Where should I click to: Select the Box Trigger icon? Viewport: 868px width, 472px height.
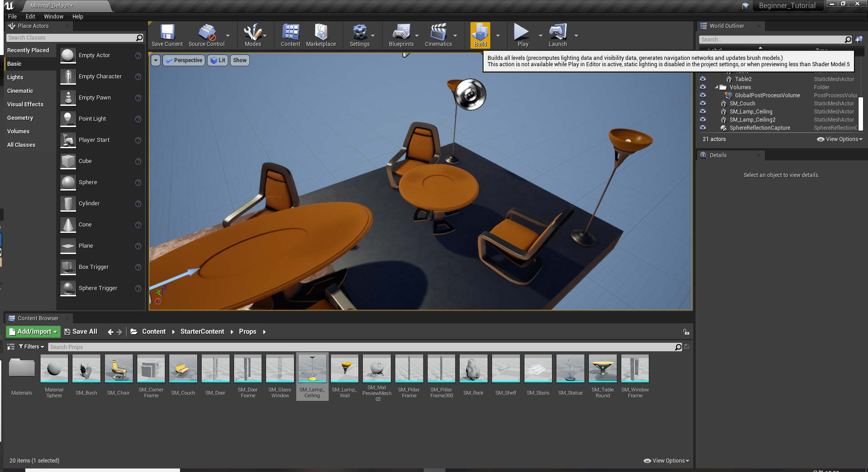tap(68, 267)
